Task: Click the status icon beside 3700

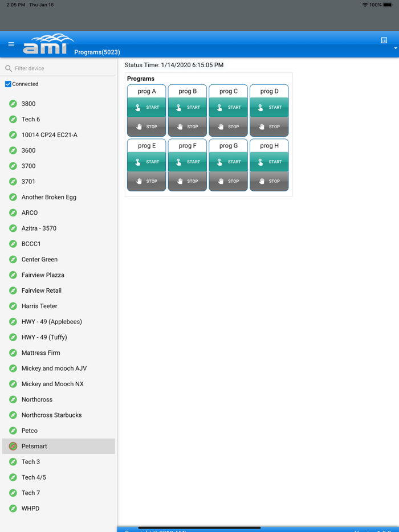Action: (13, 166)
